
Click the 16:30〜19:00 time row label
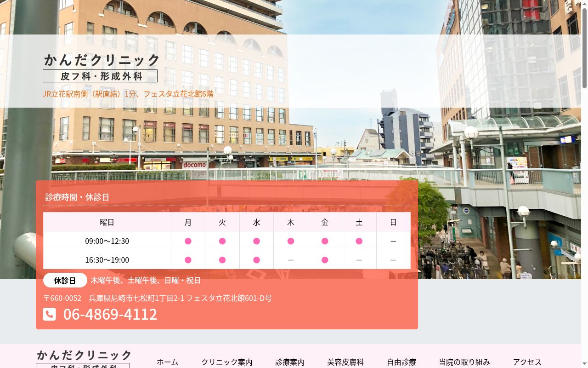(x=107, y=260)
